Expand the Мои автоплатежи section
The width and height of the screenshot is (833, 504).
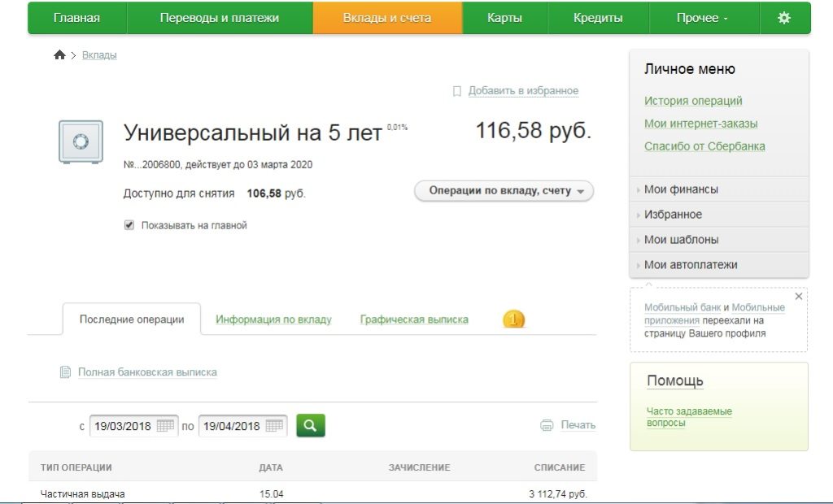[x=691, y=265]
